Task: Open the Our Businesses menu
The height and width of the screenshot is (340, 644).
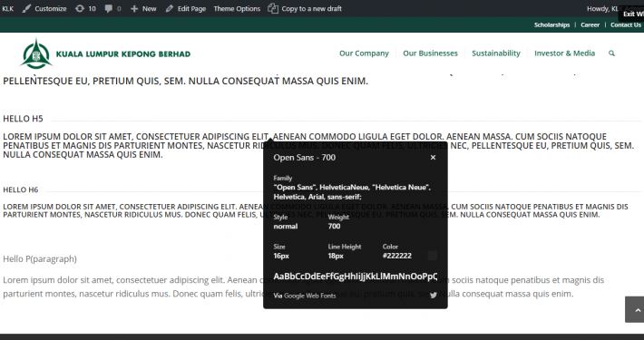Action: [430, 53]
